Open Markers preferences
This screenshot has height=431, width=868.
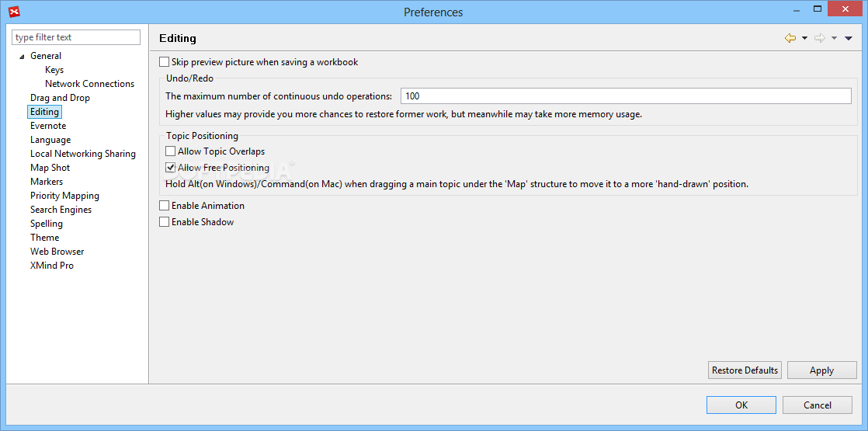pos(47,182)
